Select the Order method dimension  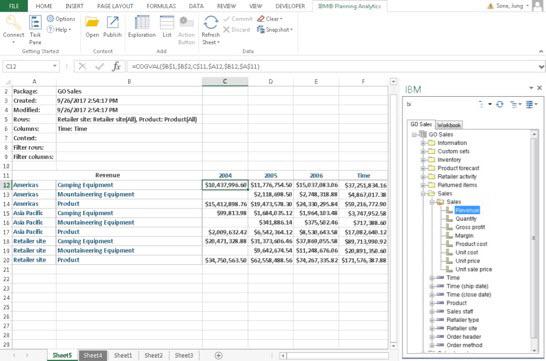[x=464, y=345]
